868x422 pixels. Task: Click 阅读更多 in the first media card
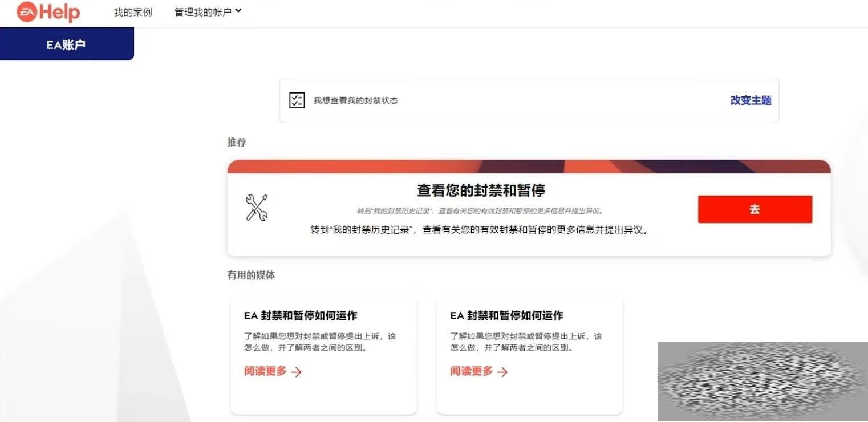pyautogui.click(x=265, y=371)
